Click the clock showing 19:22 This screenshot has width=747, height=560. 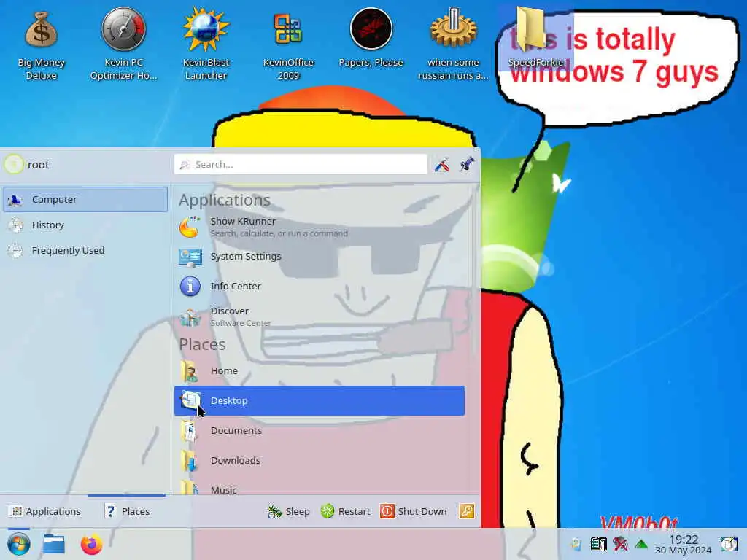click(x=683, y=544)
